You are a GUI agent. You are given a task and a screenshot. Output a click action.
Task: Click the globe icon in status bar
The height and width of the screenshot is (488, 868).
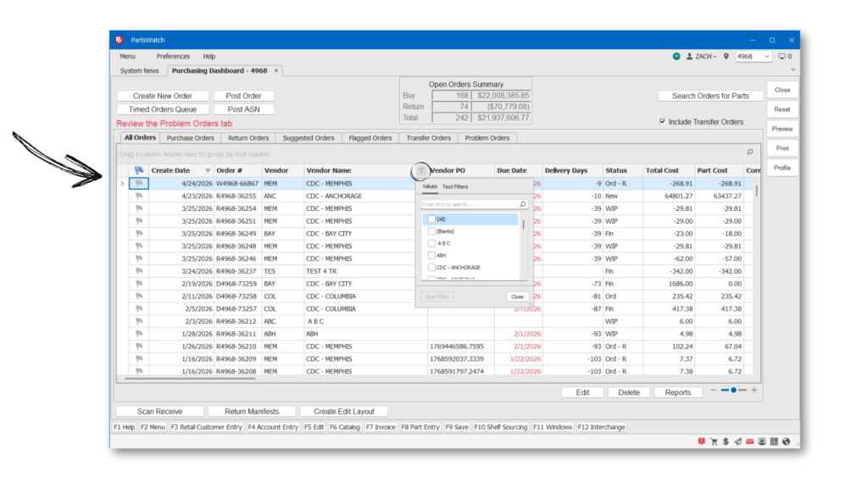tap(786, 441)
